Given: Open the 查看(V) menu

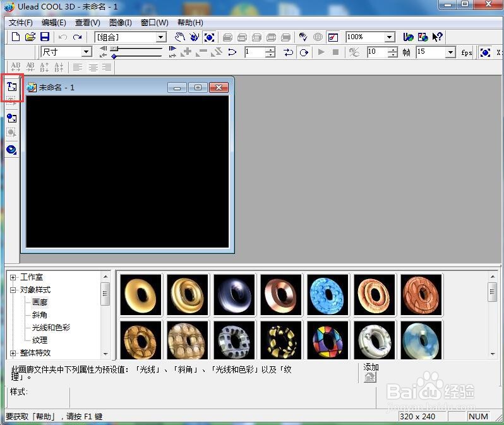Looking at the screenshot, I should (87, 23).
